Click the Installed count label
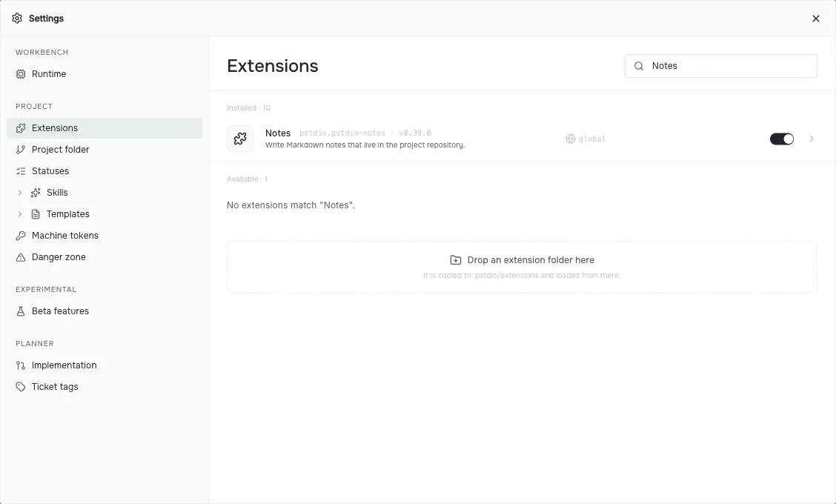Image resolution: width=836 pixels, height=504 pixels. pyautogui.click(x=248, y=107)
